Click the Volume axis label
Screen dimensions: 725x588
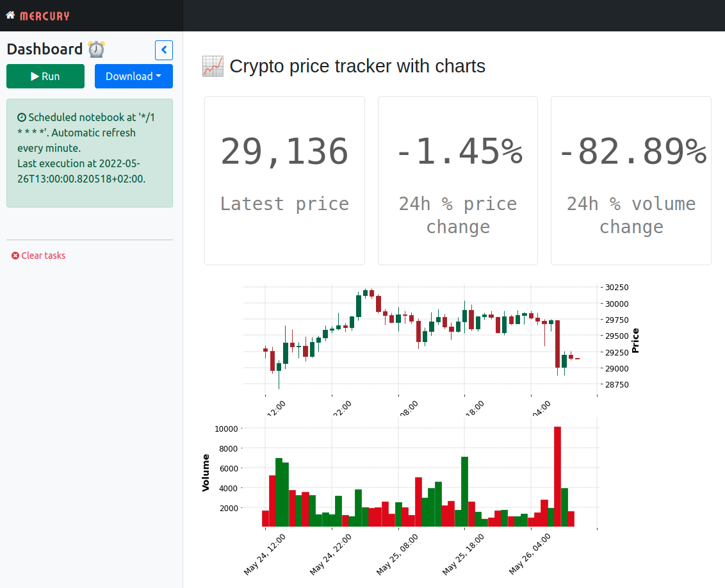coord(206,473)
